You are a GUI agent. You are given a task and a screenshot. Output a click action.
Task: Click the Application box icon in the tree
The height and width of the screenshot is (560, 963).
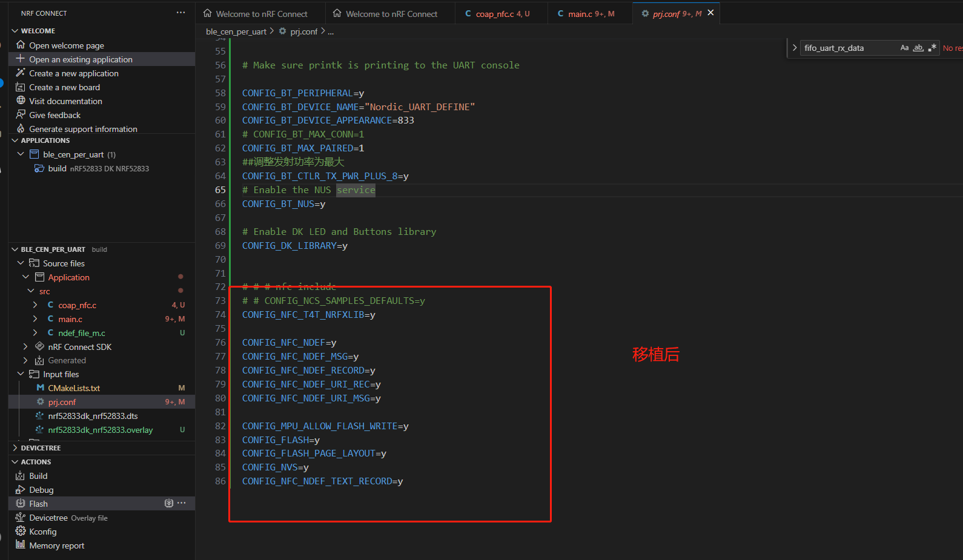[40, 277]
